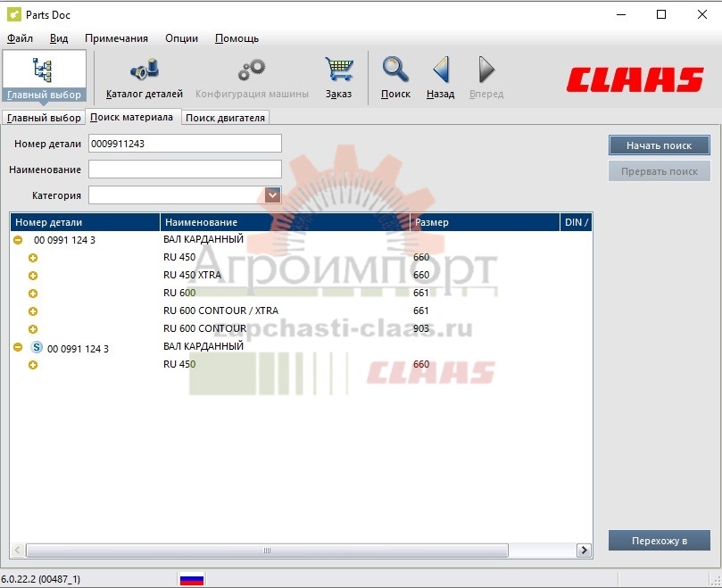Open the Опции menu

click(181, 38)
